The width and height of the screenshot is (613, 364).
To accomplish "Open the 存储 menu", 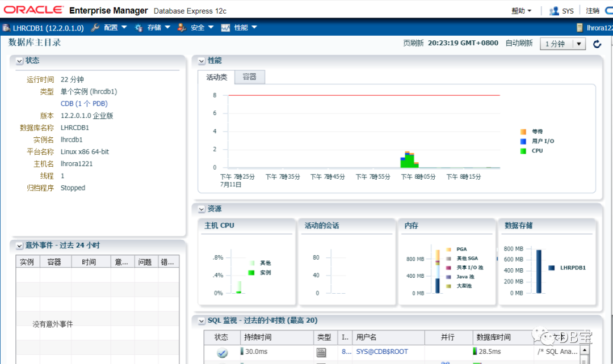I will click(x=158, y=28).
